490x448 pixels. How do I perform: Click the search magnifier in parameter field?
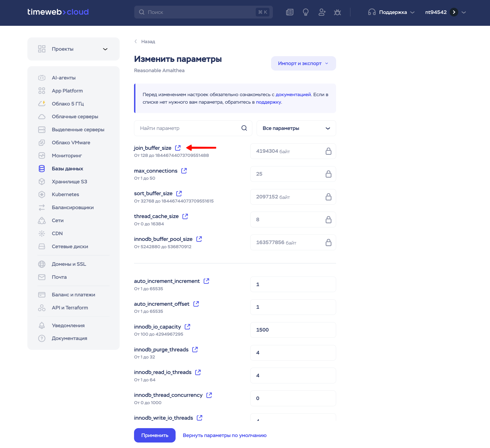click(x=244, y=128)
